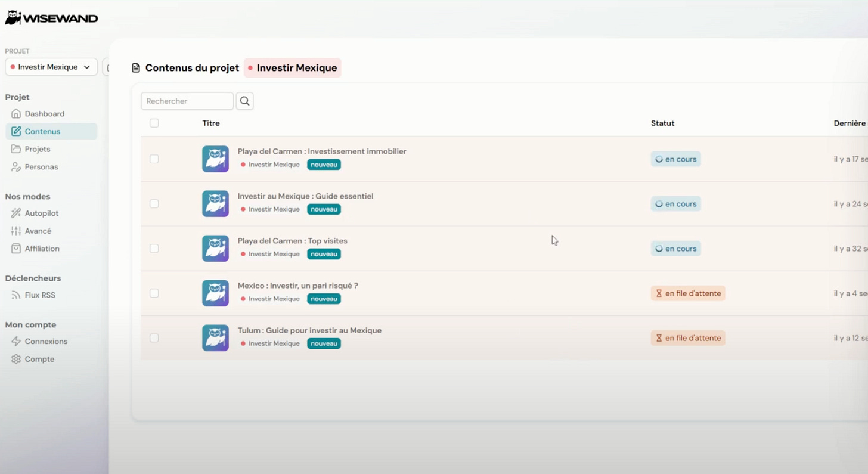Select the Avancé mode

pyautogui.click(x=38, y=231)
